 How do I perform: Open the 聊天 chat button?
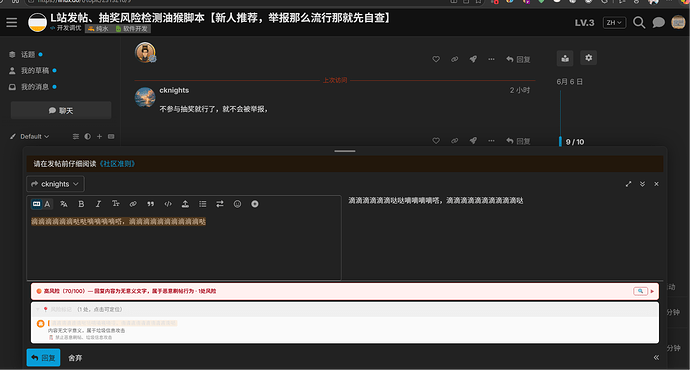pyautogui.click(x=61, y=110)
